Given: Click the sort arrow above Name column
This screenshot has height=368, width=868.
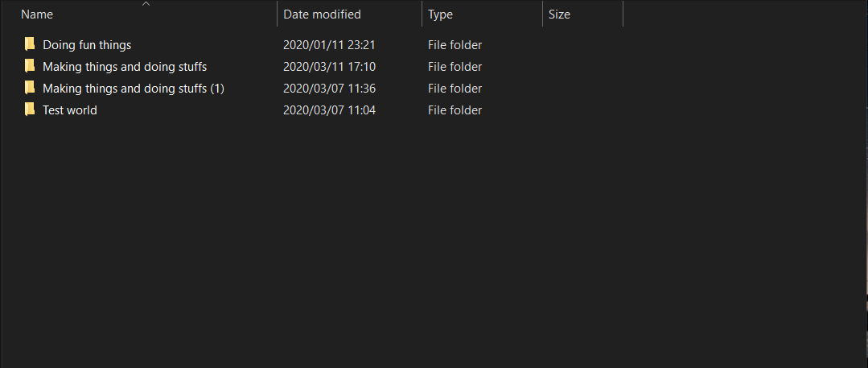Looking at the screenshot, I should point(146,4).
